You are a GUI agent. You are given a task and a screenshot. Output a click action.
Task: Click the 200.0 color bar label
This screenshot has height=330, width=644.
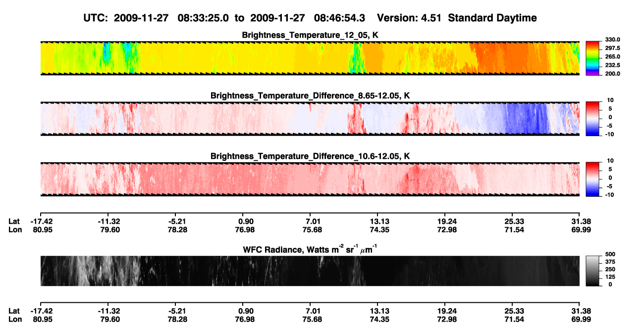coord(612,74)
